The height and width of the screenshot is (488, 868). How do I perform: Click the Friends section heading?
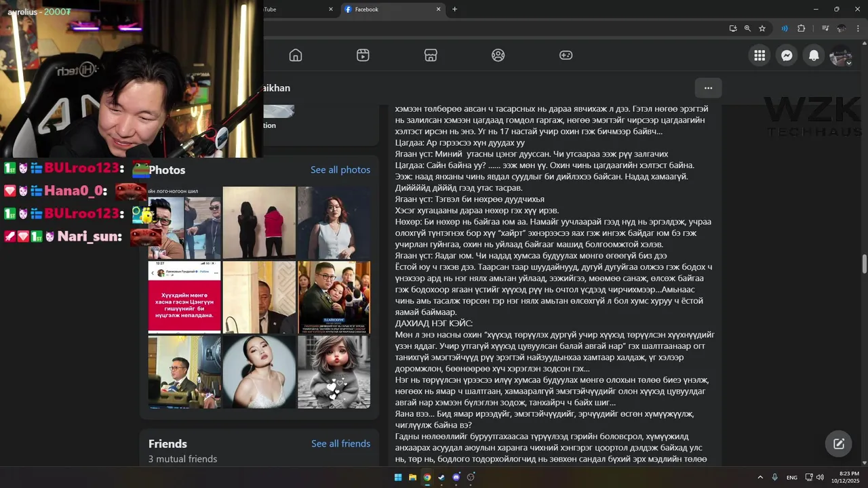(167, 444)
